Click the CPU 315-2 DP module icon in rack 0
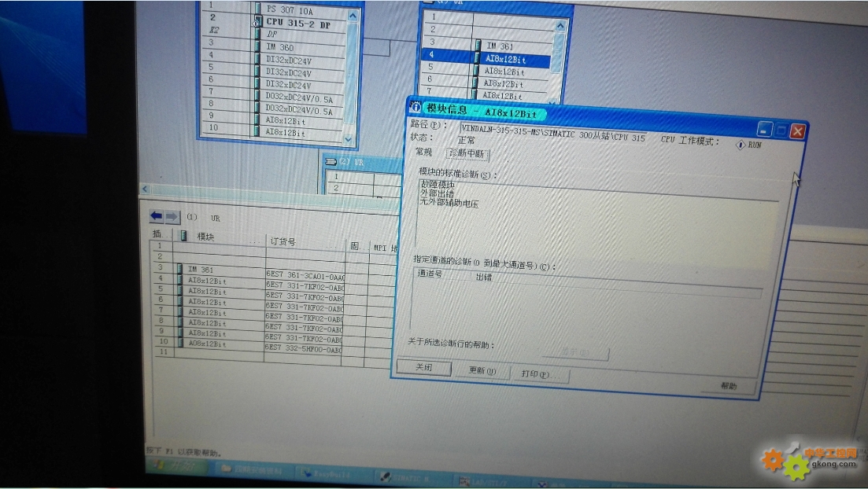This screenshot has width=868, height=489. (257, 22)
